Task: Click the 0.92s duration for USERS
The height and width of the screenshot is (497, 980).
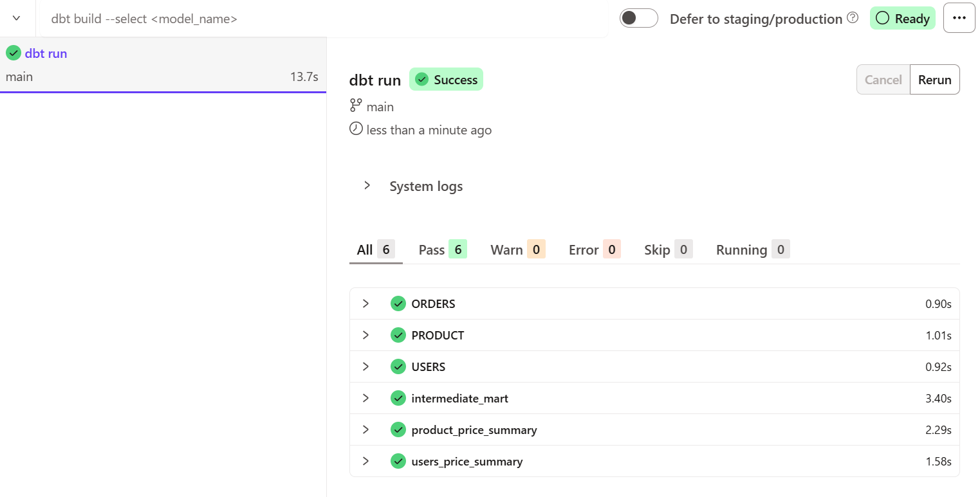Action: 938,366
